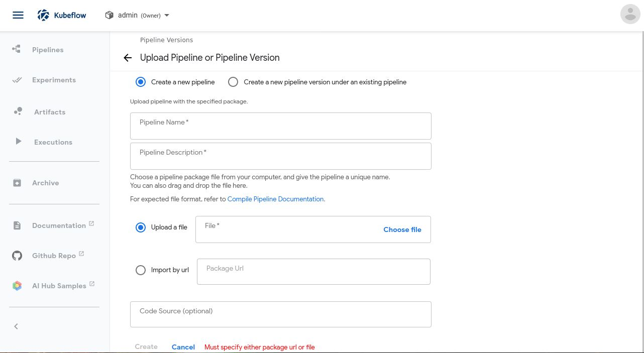The image size is (644, 353).
Task: Open the Documentation sidebar item
Action: pos(59,225)
